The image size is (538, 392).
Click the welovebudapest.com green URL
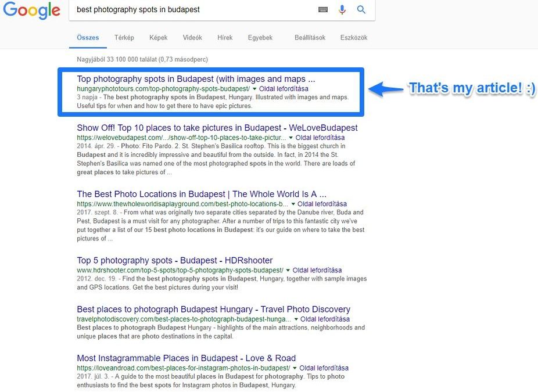pyautogui.click(x=181, y=138)
